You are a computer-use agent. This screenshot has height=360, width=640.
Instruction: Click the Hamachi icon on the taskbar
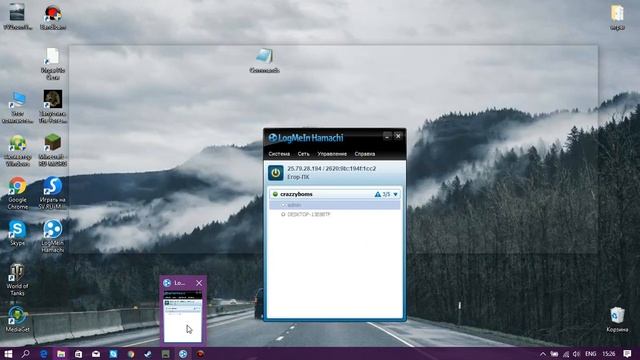pos(183,354)
